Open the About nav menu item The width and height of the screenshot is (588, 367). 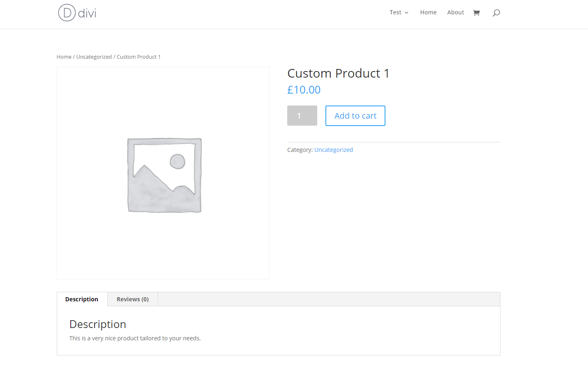tap(455, 12)
